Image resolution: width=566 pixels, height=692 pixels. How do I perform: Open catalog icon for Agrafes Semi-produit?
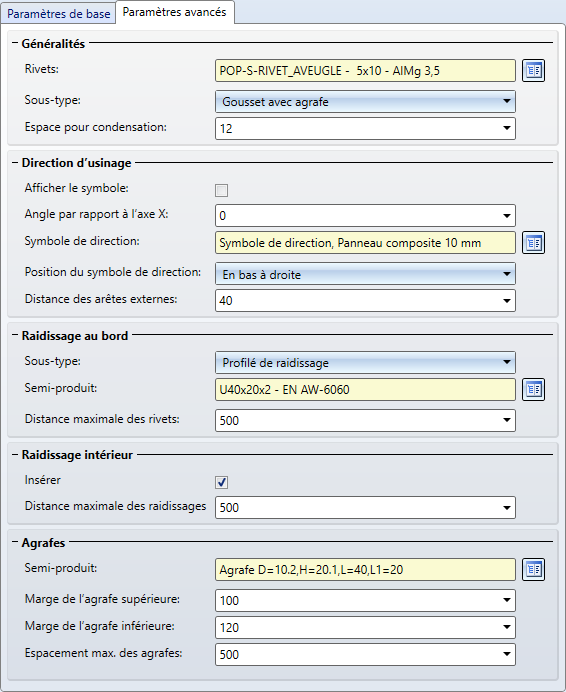tap(533, 569)
